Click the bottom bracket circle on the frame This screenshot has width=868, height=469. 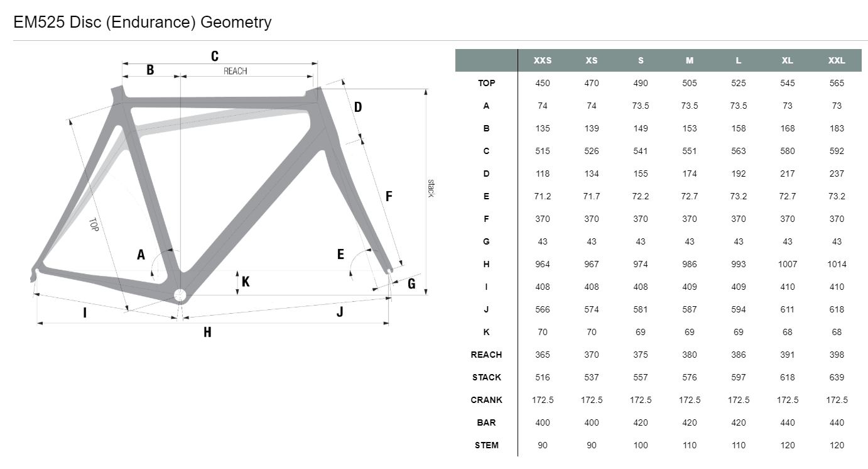[x=180, y=295]
